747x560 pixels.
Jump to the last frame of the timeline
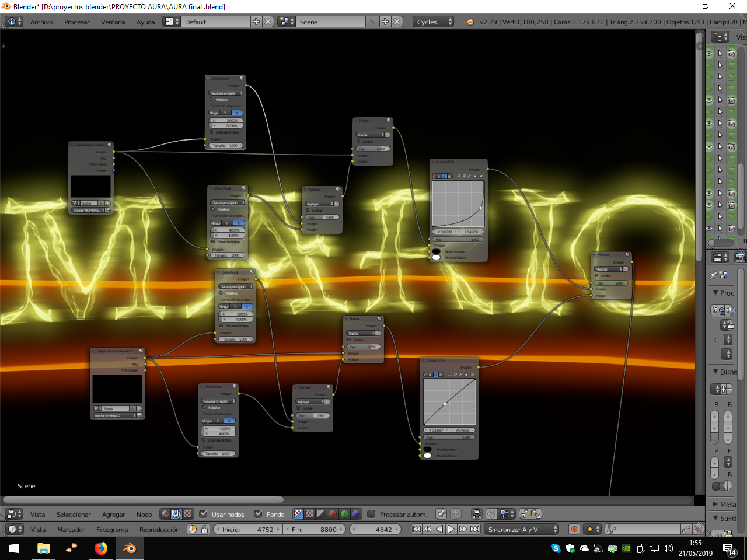coord(475,529)
